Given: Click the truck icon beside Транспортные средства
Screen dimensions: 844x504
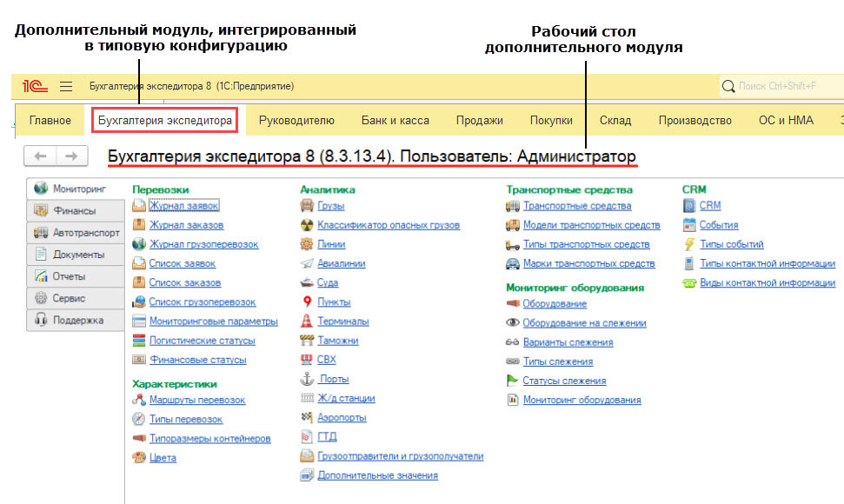Looking at the screenshot, I should click(513, 205).
